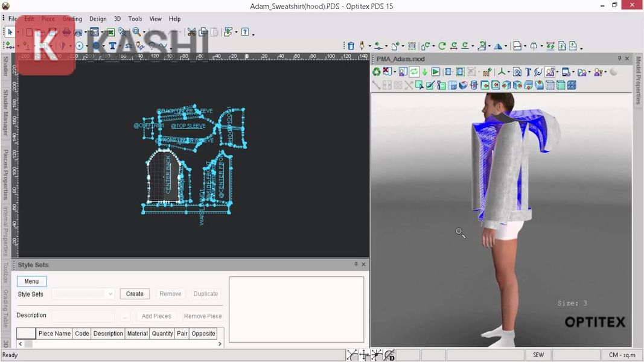The image size is (644, 362).
Task: Expand the help icon dropdown arrow
Action: tap(253, 34)
